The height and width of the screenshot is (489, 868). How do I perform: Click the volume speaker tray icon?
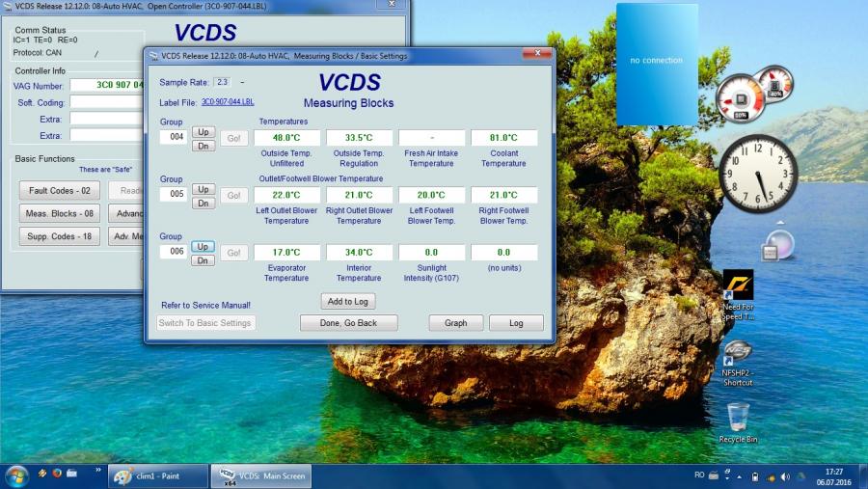(x=784, y=476)
